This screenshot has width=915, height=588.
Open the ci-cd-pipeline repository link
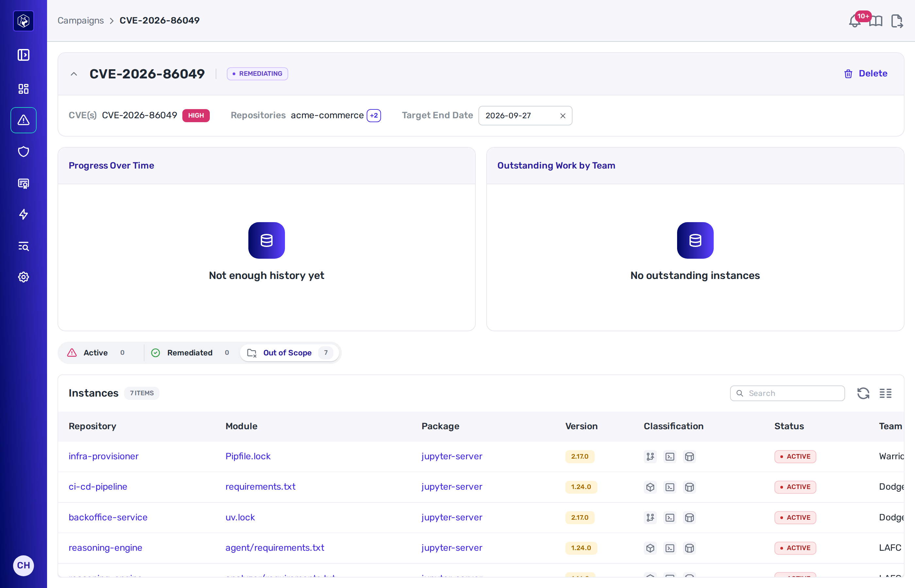pos(98,487)
